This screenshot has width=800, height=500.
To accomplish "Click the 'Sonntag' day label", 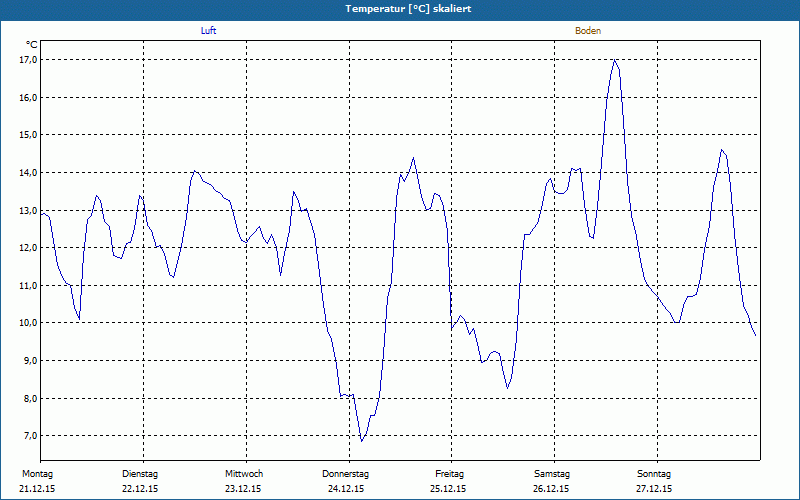I will coord(654,474).
